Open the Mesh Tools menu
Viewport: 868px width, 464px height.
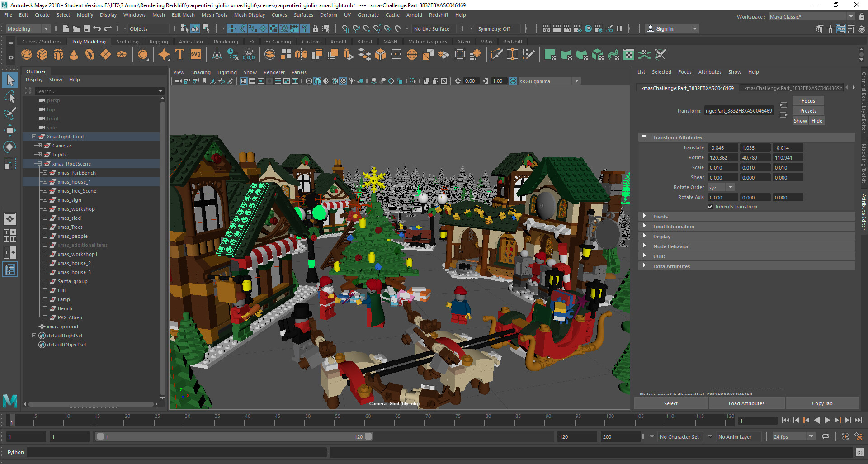point(214,15)
